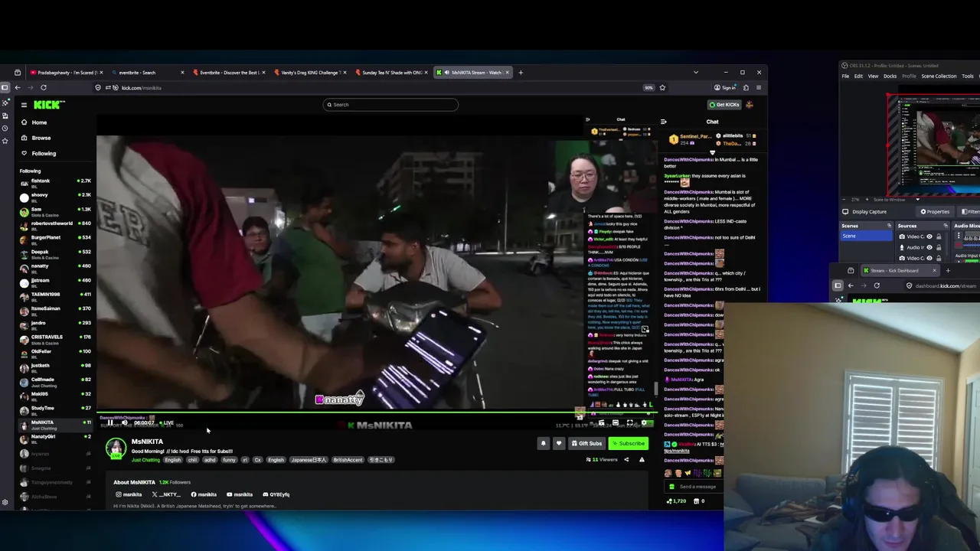This screenshot has height=551, width=980.
Task: Switch to Vanity's Drag KING Challenge tab
Action: point(310,73)
